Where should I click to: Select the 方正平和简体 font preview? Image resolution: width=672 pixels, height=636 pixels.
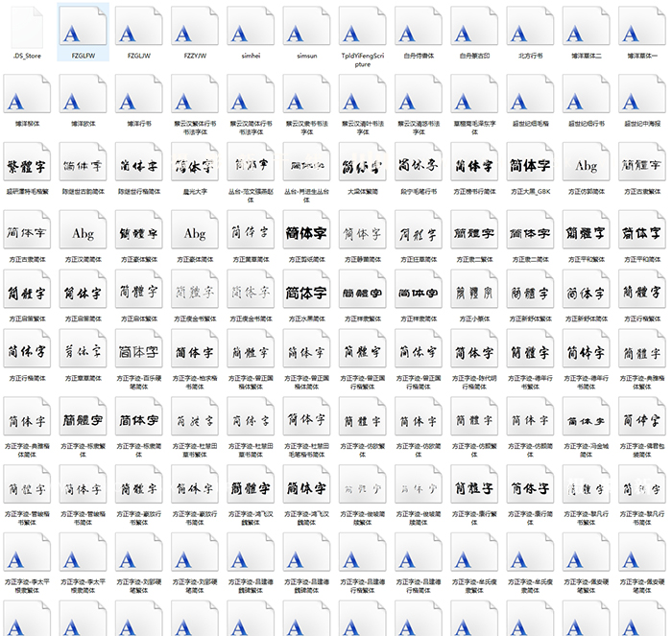click(x=642, y=230)
